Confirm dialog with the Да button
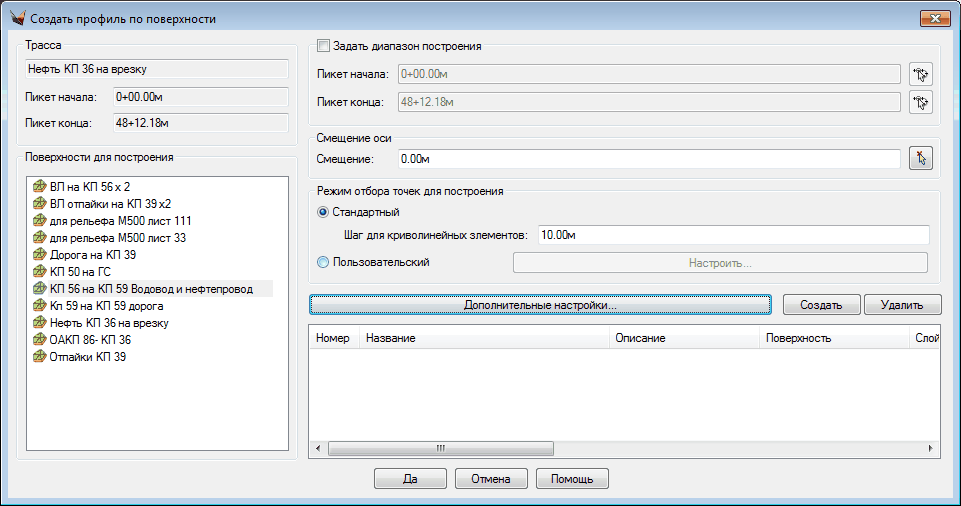 [x=410, y=479]
